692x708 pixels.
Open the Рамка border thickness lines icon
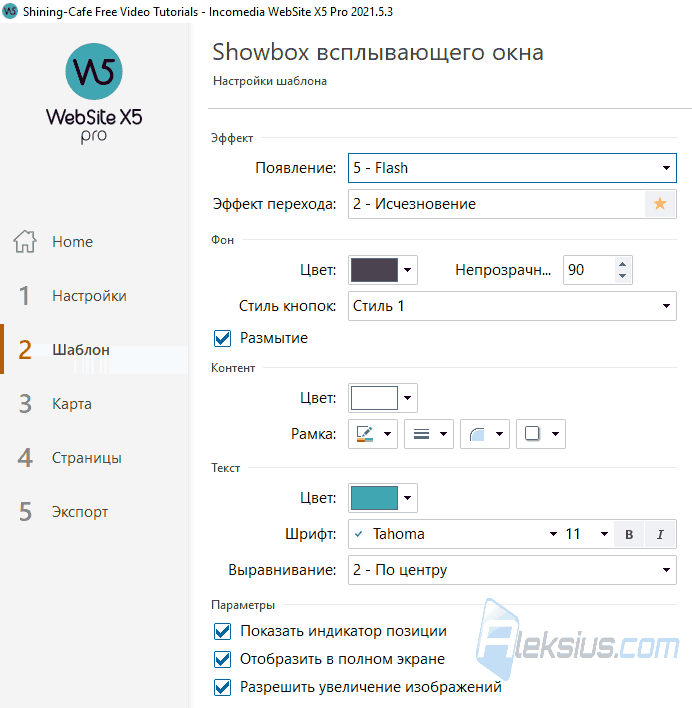click(x=429, y=434)
